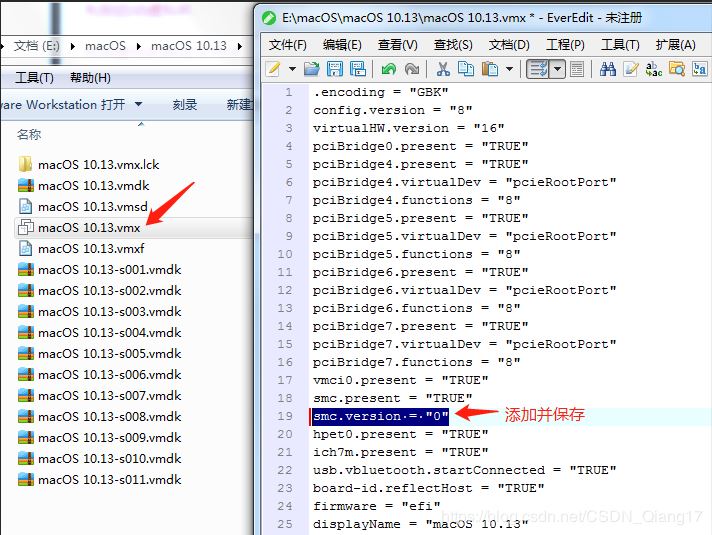Select the macOS 10.13.vmx file
Image resolution: width=712 pixels, height=535 pixels.
pos(88,227)
